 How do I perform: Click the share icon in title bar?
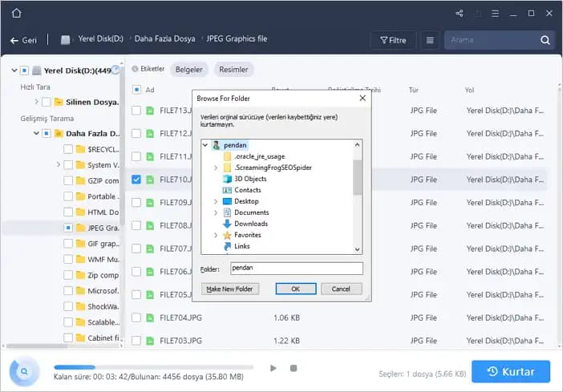tap(459, 14)
